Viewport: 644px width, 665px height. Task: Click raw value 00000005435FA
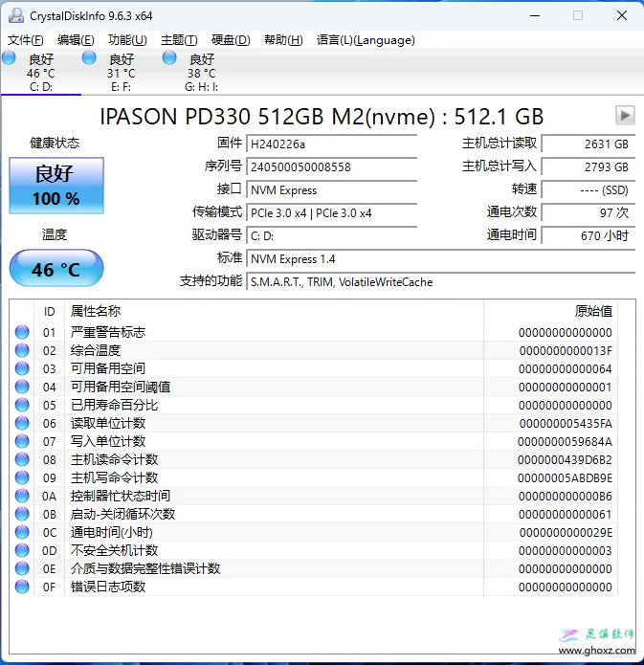[566, 423]
